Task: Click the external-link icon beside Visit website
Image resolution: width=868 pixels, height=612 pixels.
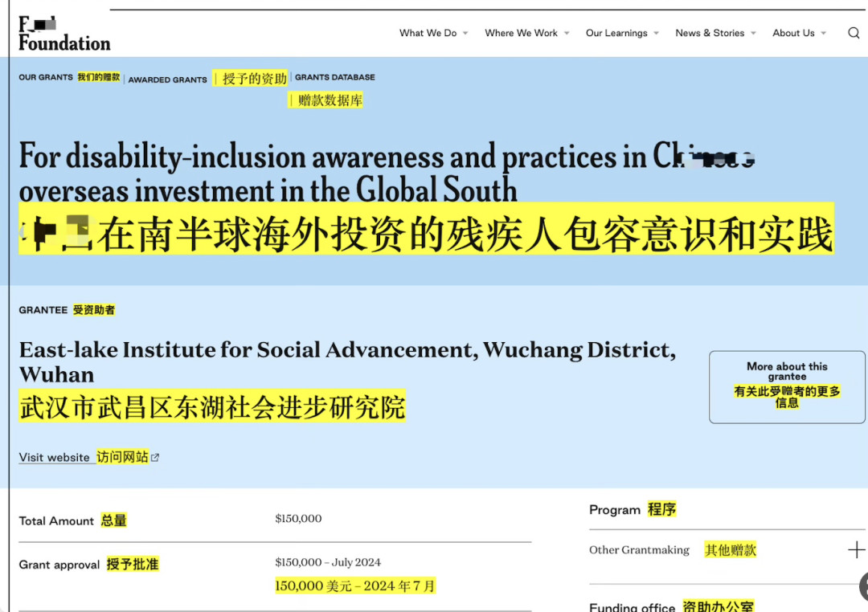Action: tap(155, 458)
